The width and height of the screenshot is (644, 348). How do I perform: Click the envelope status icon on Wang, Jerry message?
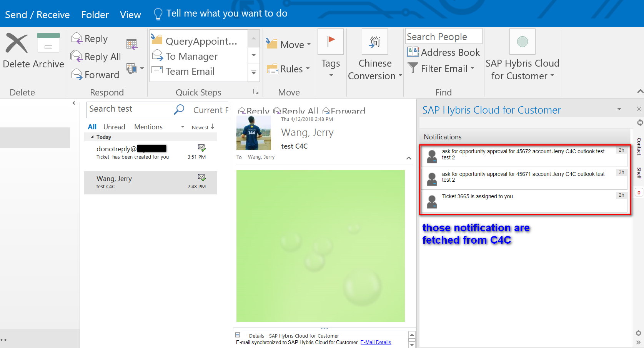coord(201,177)
